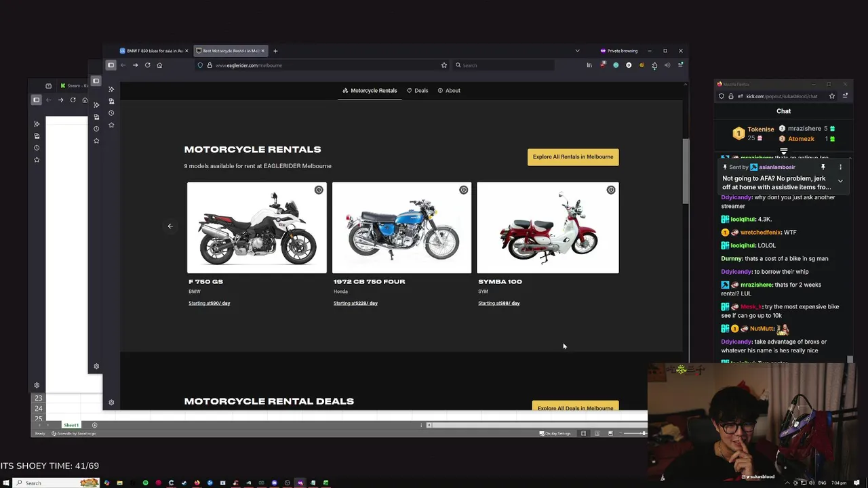This screenshot has width=868, height=488.
Task: Open Windows Start menu
Action: coord(7,483)
